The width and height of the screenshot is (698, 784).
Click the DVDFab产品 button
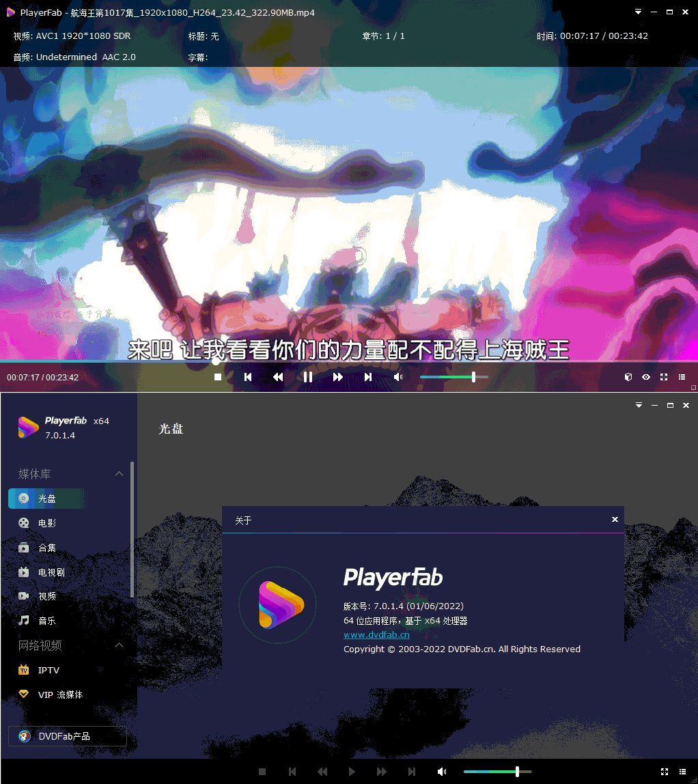(x=66, y=736)
